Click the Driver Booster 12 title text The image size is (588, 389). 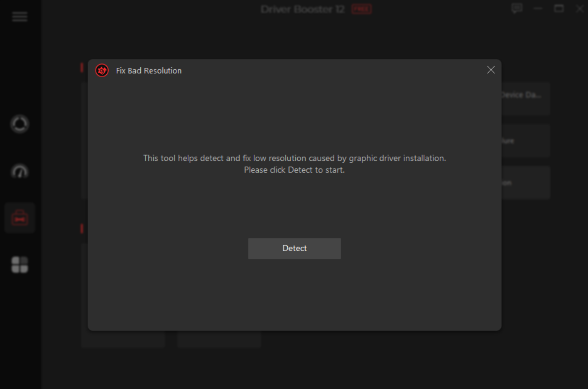pos(302,9)
